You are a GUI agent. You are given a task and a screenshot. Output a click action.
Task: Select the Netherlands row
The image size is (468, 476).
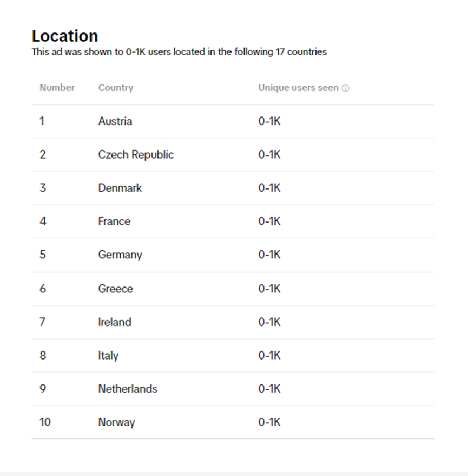coord(233,389)
